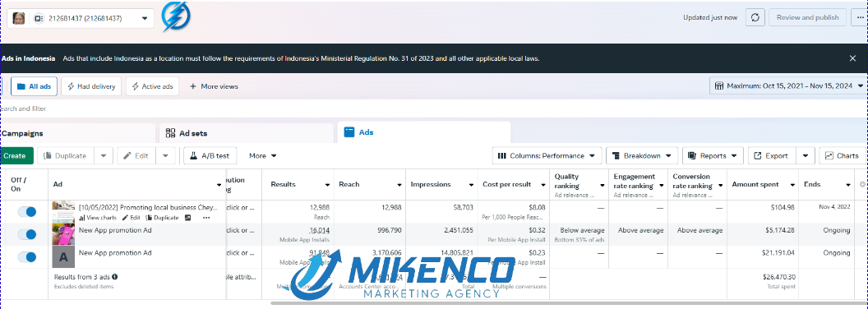Expand the Duplicate button arrow
868x309 pixels.
pos(104,155)
